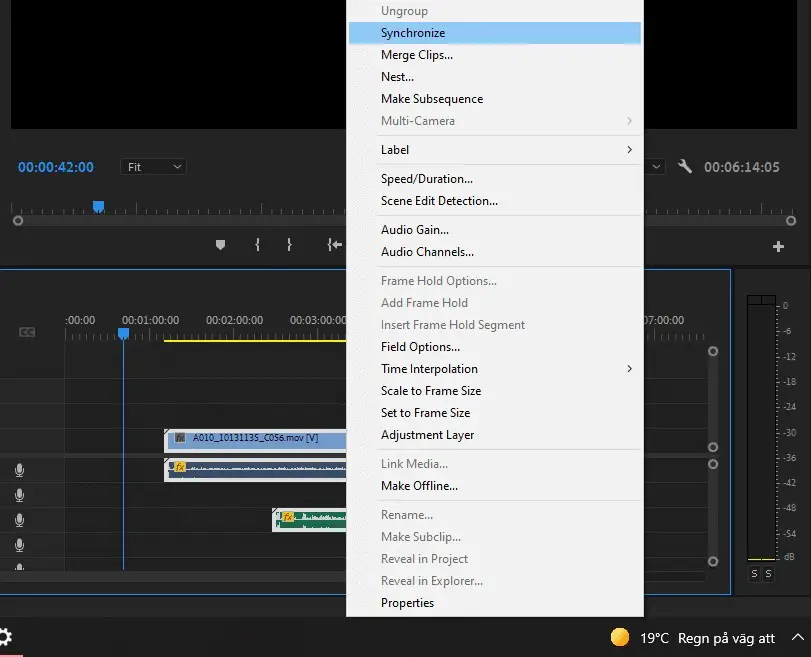Open the button editor plus icon
Screen dimensions: 811x657
point(778,247)
